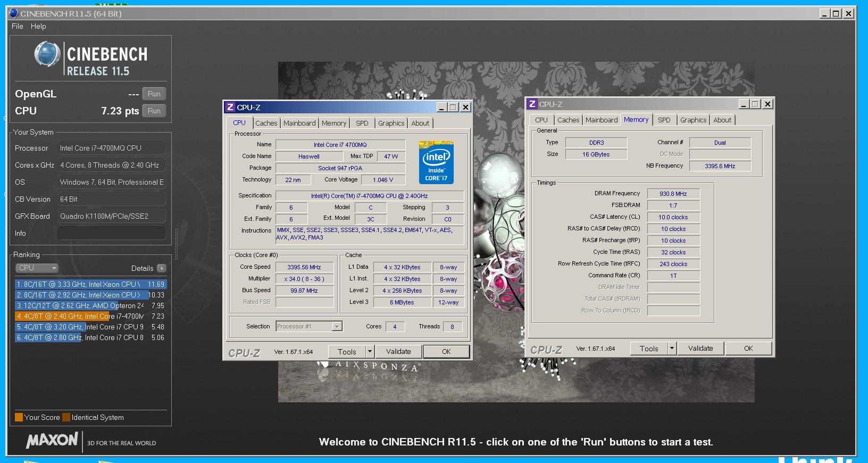Click the memory Size 16 GBytes value
This screenshot has width=868, height=463.
(x=596, y=154)
